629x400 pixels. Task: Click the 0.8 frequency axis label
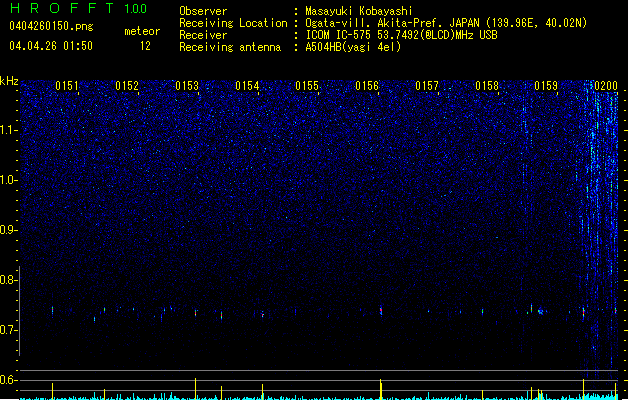pos(8,280)
